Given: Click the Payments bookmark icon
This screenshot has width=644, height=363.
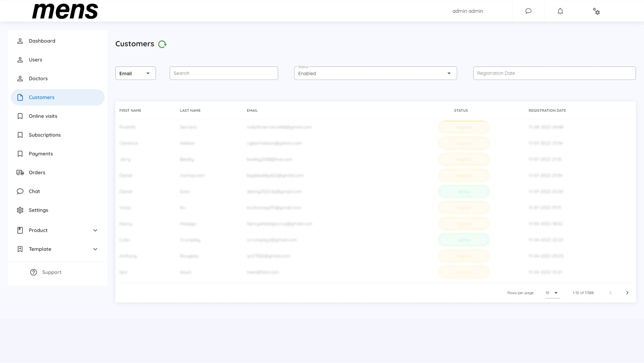Looking at the screenshot, I should 20,154.
